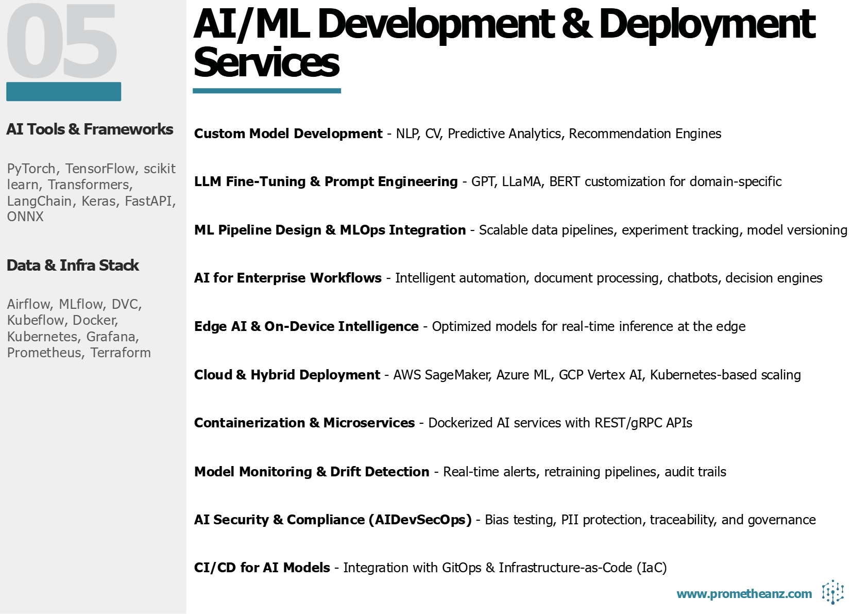Open the www.prometheanz.com link

click(744, 594)
